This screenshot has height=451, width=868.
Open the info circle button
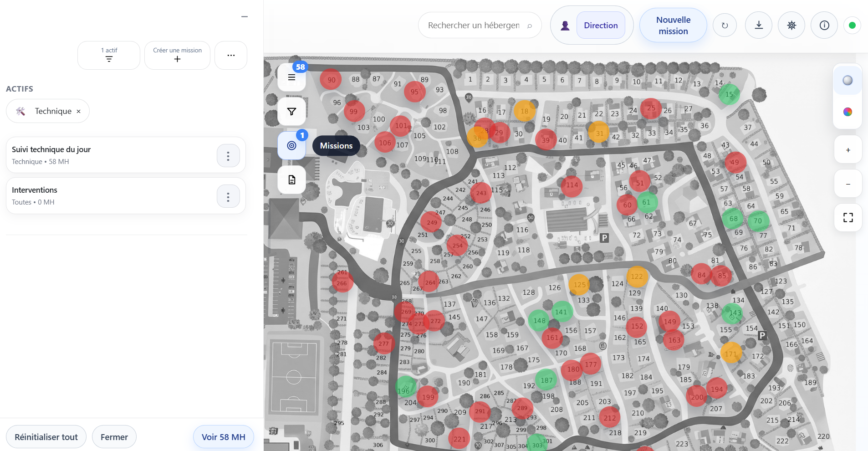(x=824, y=25)
